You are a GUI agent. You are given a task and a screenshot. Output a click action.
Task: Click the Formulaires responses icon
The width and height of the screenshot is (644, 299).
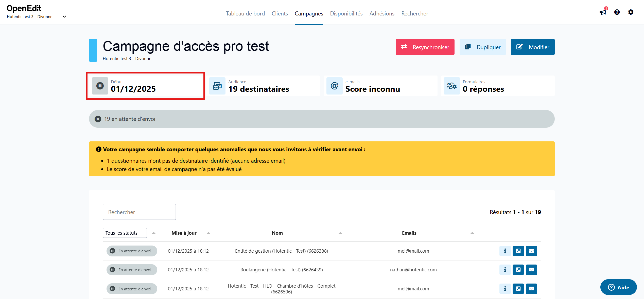click(x=452, y=86)
